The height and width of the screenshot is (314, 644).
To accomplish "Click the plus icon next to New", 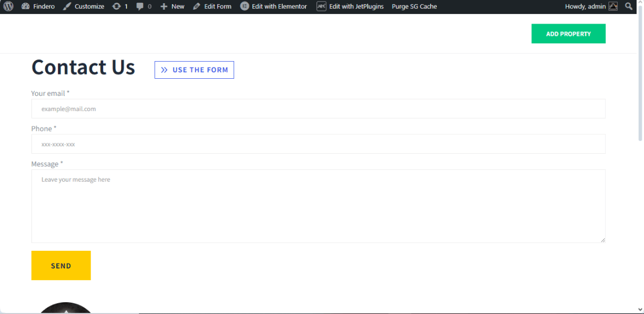I will pyautogui.click(x=163, y=6).
